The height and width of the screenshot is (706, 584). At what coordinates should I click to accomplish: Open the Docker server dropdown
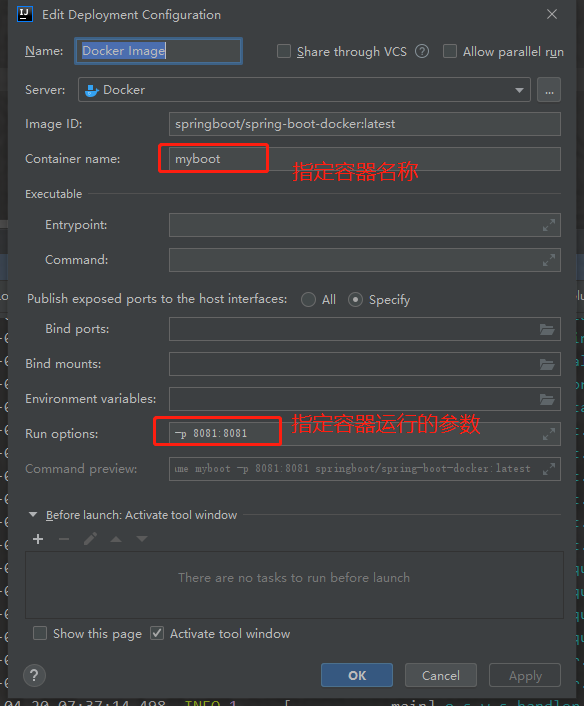coord(304,90)
